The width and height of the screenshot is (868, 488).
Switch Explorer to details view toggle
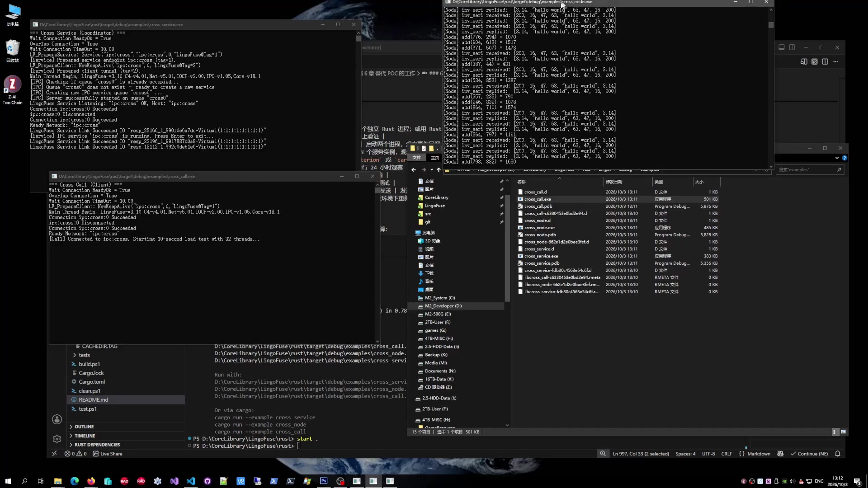tap(835, 432)
